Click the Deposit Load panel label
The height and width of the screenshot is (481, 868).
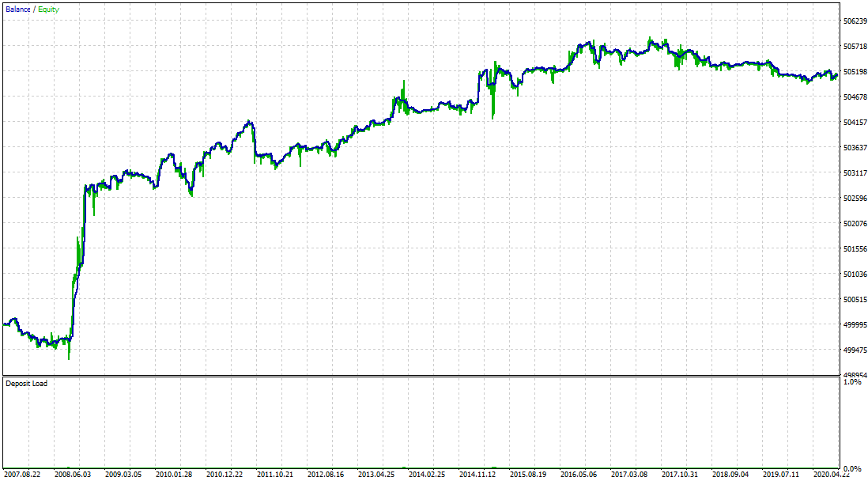coord(26,384)
